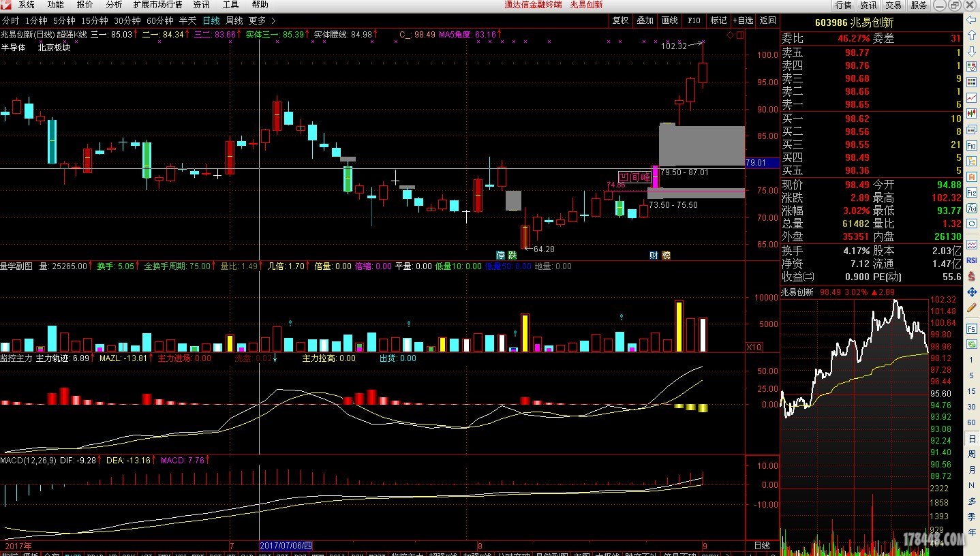Viewport: 980px width, 556px height.
Task: Click the 财 marker below the candlesticks
Action: pos(654,256)
